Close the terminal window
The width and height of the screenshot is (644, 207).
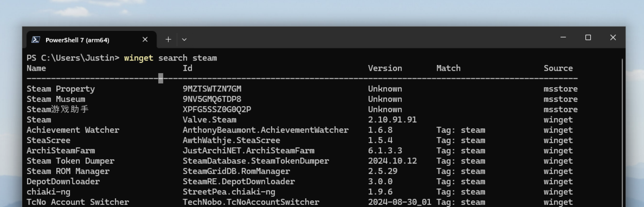tap(613, 37)
